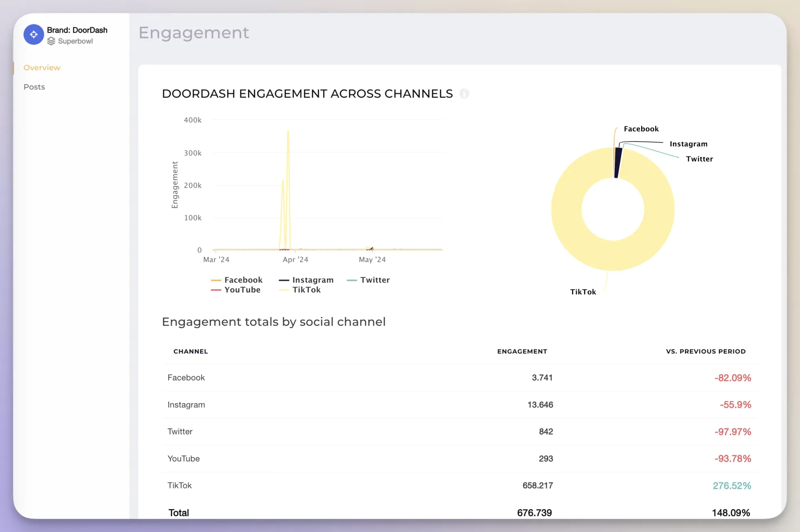
Task: Click the -55.9% change value
Action: pyautogui.click(x=735, y=405)
